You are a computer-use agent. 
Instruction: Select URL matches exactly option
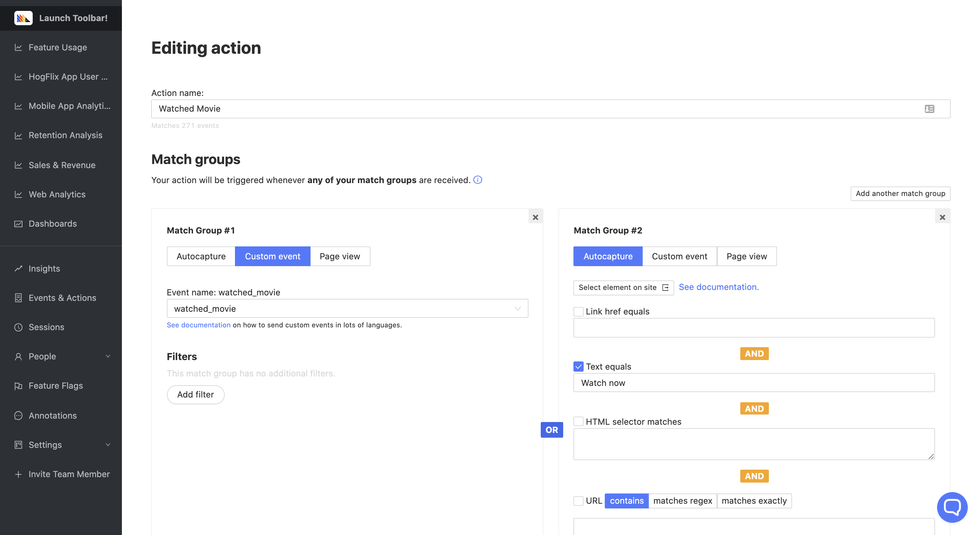coord(754,501)
